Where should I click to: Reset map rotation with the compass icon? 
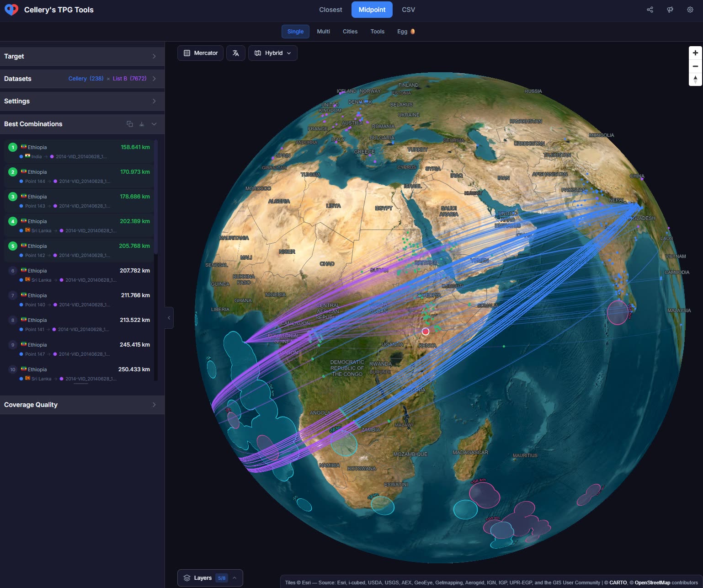[695, 80]
